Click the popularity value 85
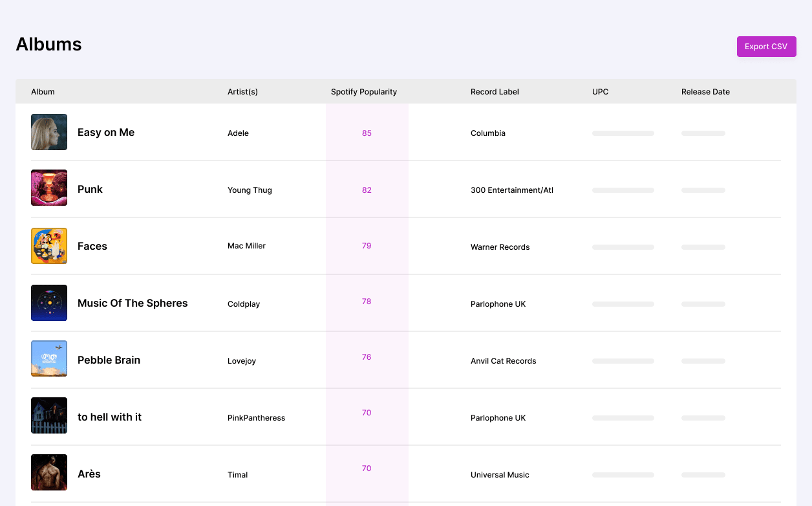 tap(367, 133)
